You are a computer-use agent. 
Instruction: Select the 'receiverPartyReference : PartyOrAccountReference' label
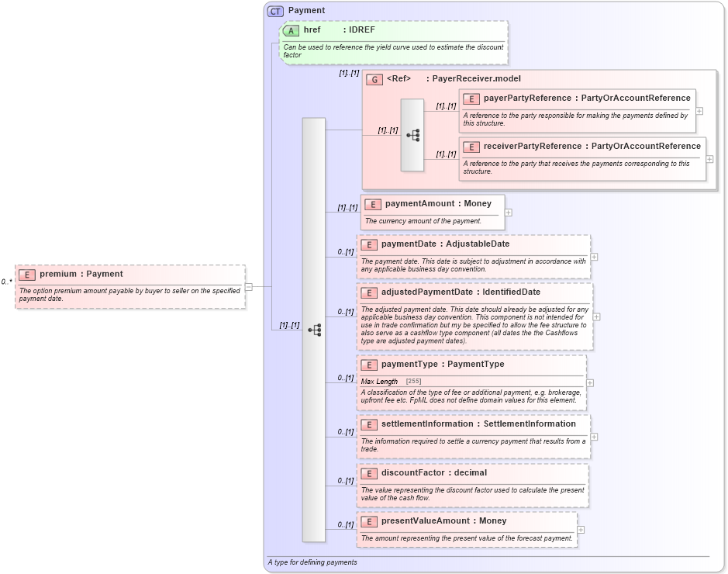(x=592, y=147)
